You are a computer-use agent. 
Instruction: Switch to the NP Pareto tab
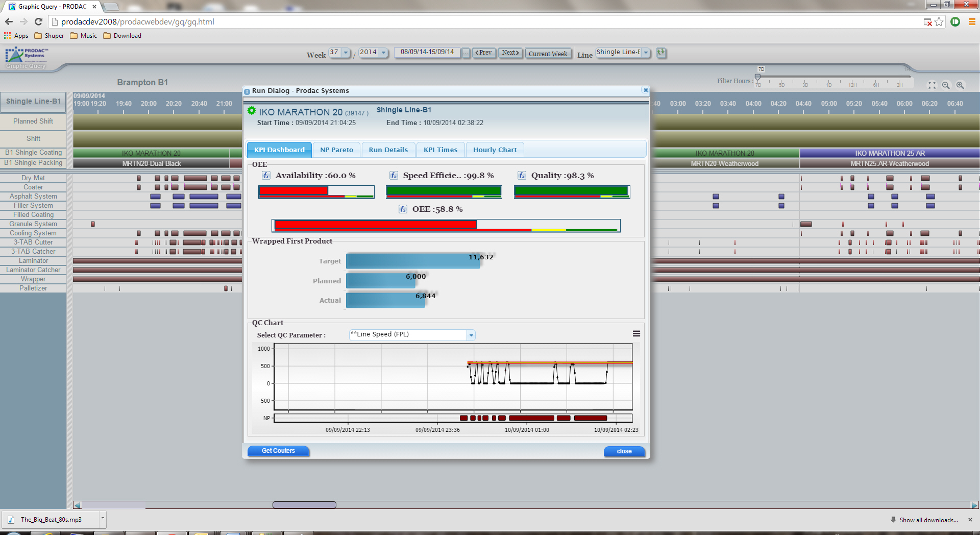[x=336, y=150]
